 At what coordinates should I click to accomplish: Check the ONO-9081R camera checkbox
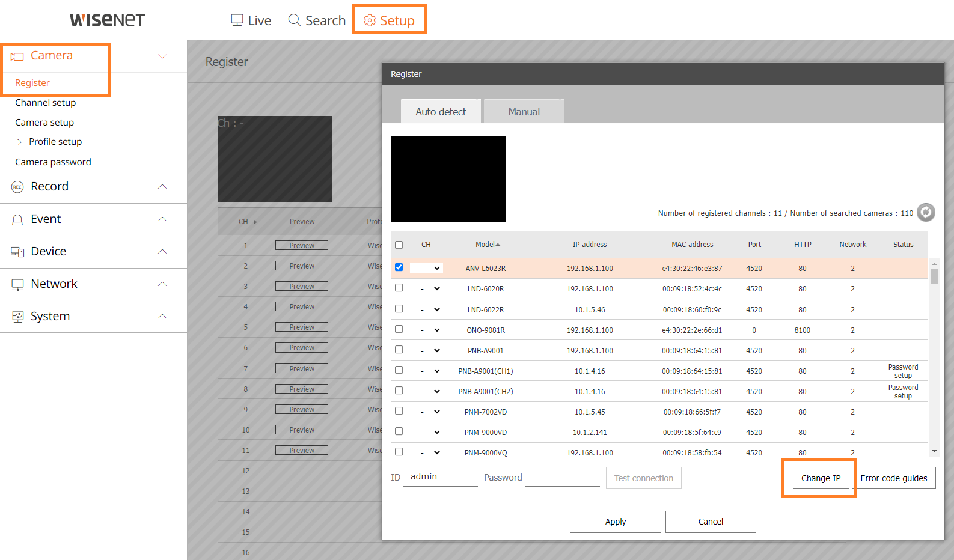(x=399, y=329)
